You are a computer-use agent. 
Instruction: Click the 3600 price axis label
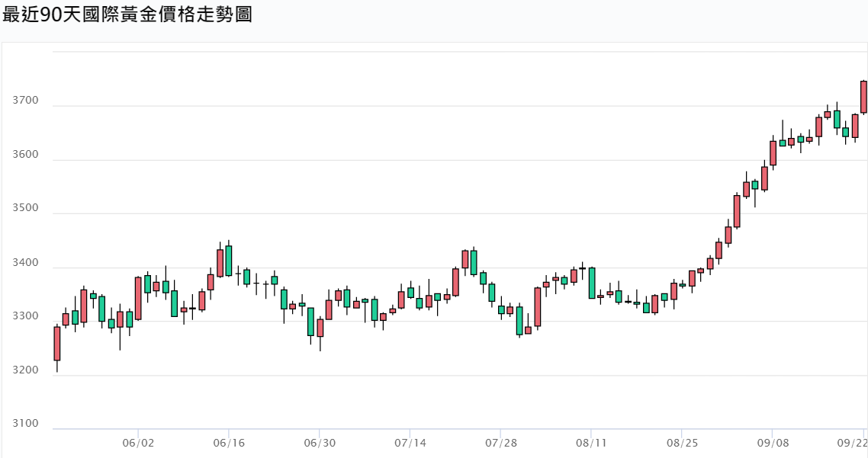coord(25,155)
